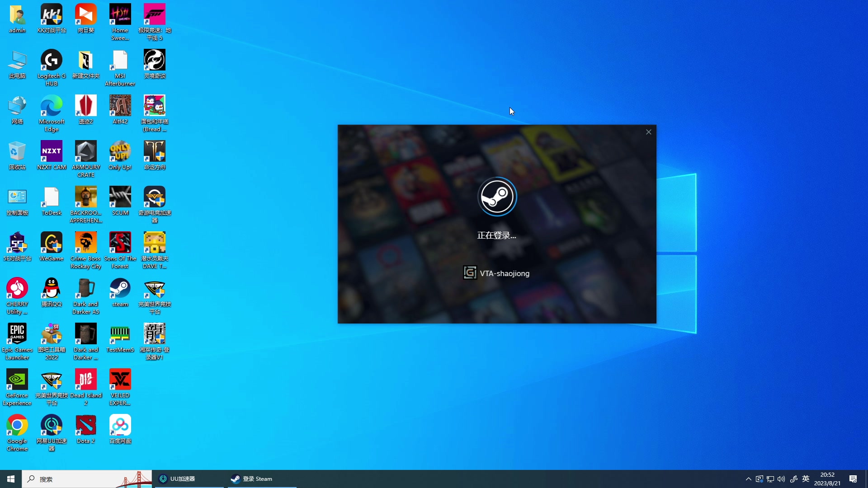Select the 逃迹2 game icon
Image resolution: width=868 pixels, height=488 pixels.
(x=86, y=110)
